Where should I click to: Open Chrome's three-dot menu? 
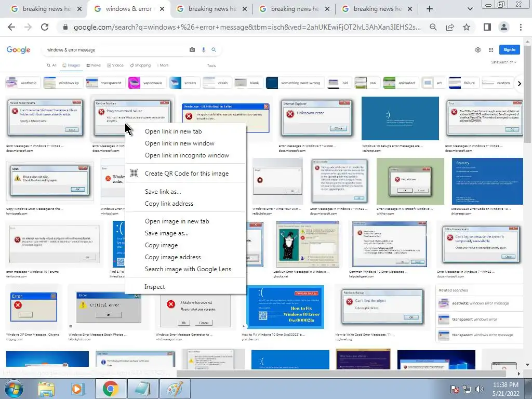coord(521,27)
